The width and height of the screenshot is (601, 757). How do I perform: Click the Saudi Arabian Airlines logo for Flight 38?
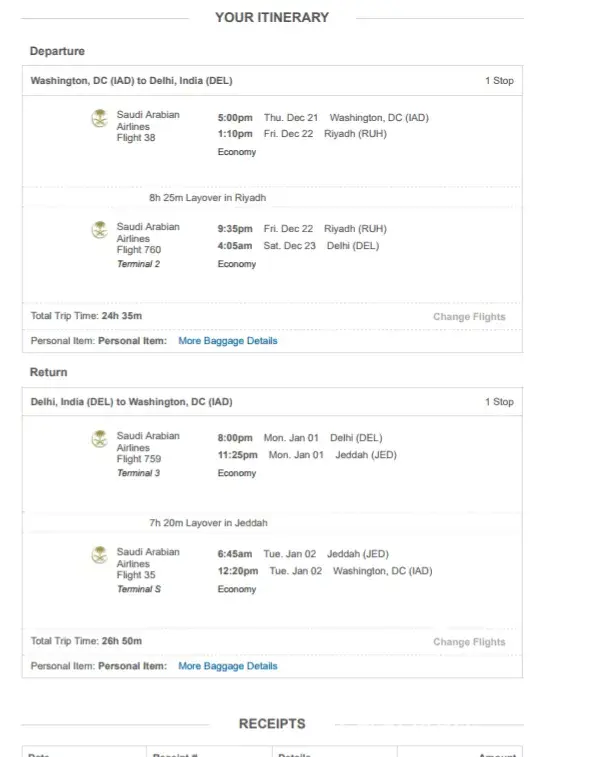[100, 120]
